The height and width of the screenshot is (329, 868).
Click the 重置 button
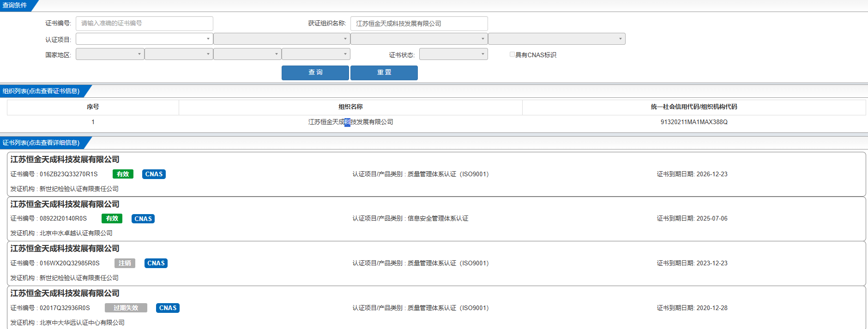pyautogui.click(x=384, y=72)
